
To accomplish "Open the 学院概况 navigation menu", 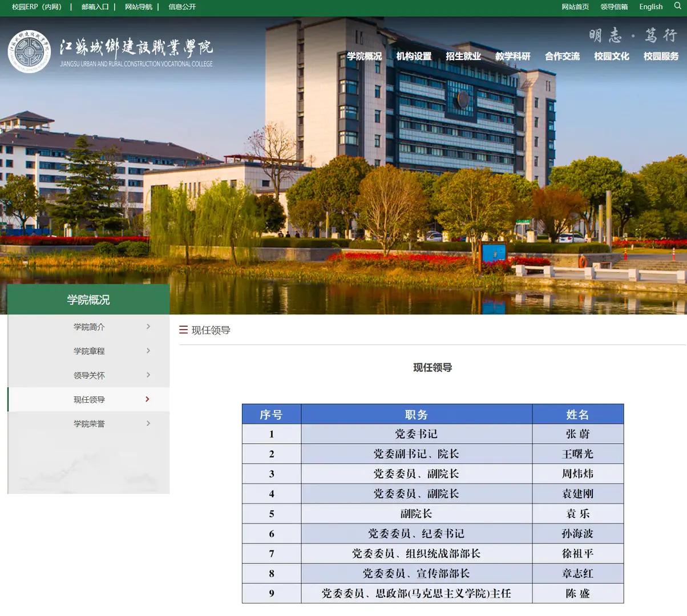I will 364,56.
